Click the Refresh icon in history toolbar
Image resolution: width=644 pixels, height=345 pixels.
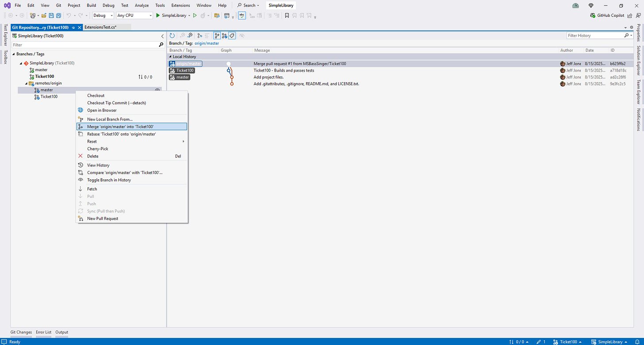(172, 35)
